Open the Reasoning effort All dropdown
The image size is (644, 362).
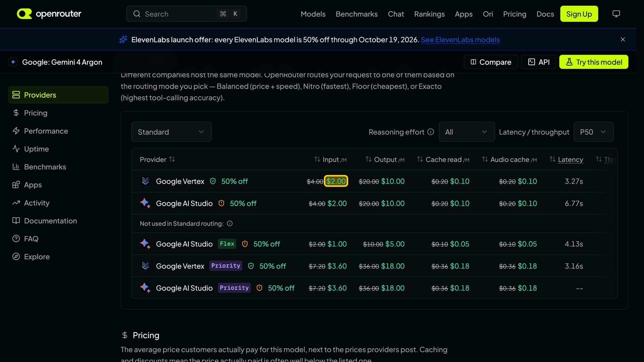(x=467, y=132)
